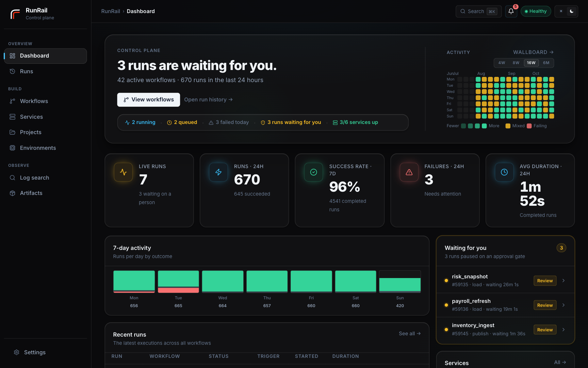Click View workflows button
The image size is (588, 368).
click(149, 100)
